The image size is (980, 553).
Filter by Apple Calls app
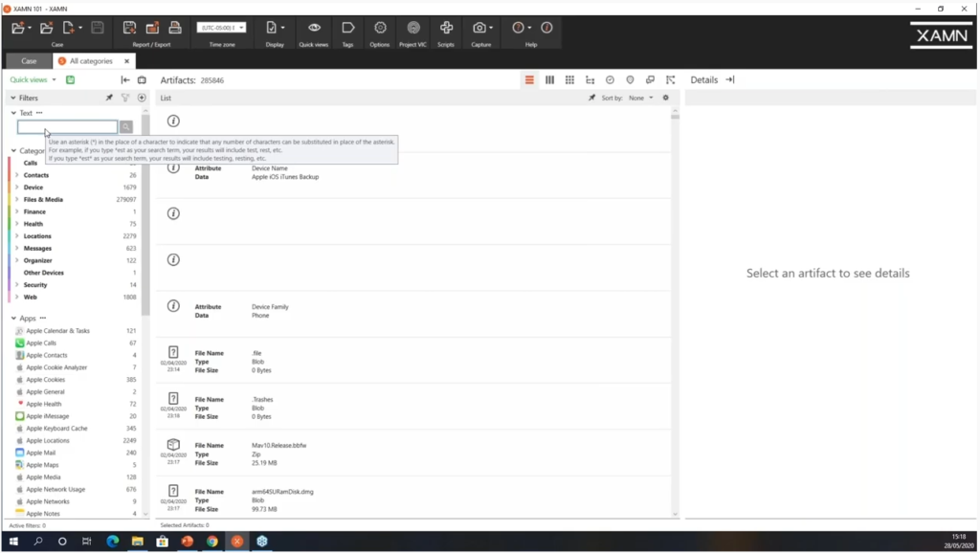(41, 343)
